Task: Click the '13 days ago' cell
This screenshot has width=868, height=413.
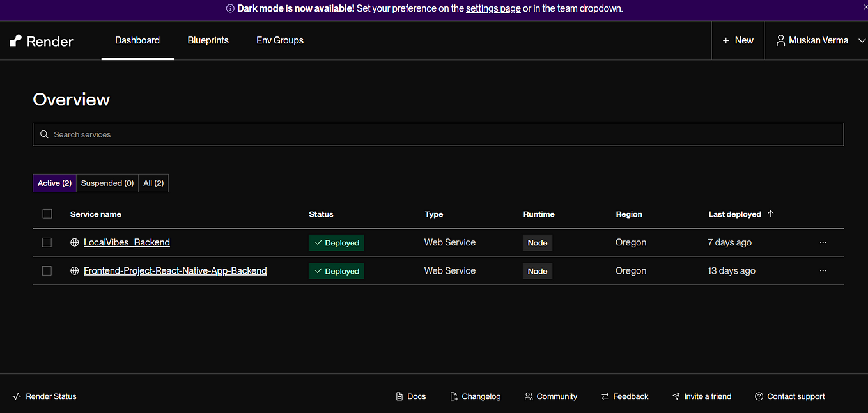Action: (732, 270)
